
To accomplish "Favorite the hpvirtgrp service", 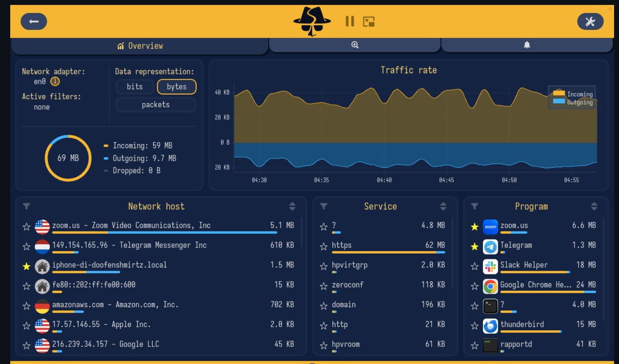I will pos(323,267).
